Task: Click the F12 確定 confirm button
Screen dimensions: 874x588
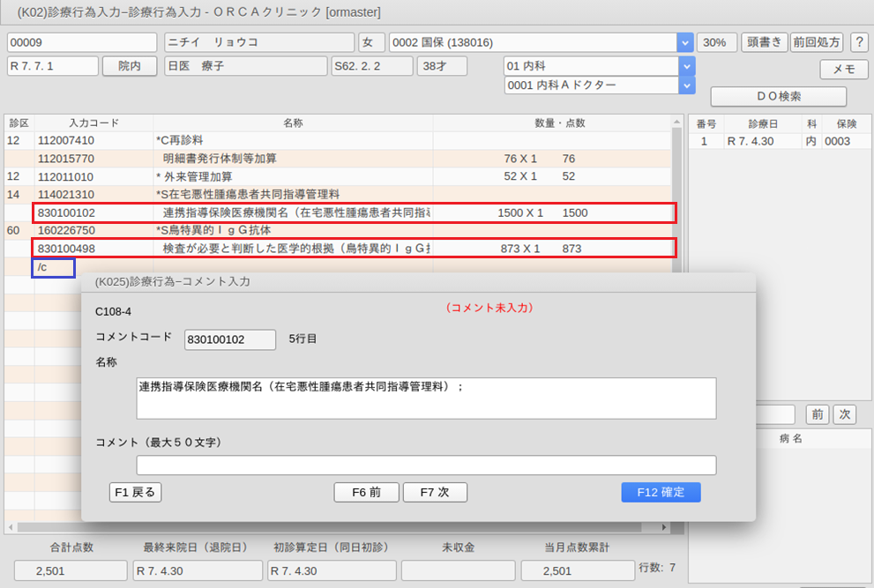Action: pyautogui.click(x=661, y=493)
